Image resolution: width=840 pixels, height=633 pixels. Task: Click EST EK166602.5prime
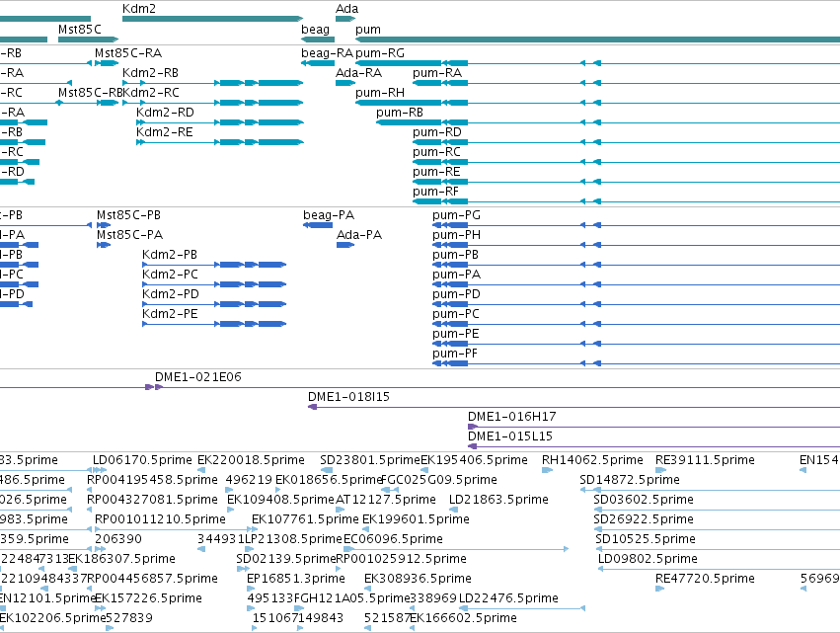pos(463,618)
